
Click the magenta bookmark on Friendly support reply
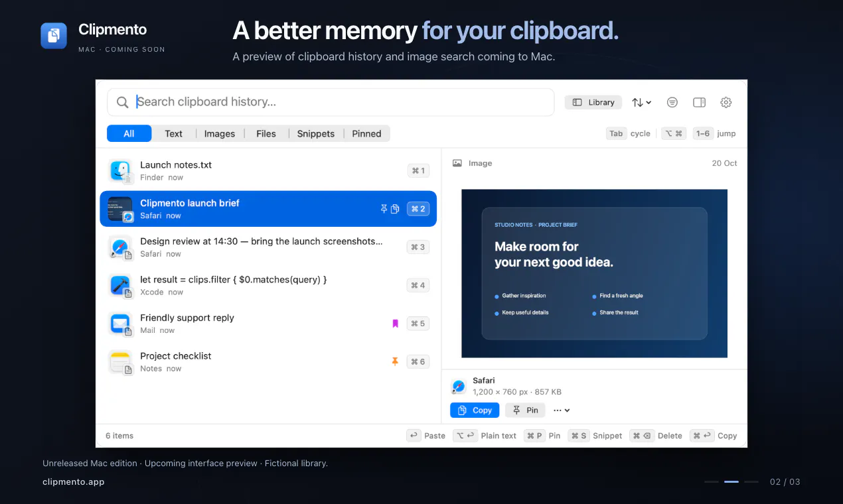(x=395, y=324)
